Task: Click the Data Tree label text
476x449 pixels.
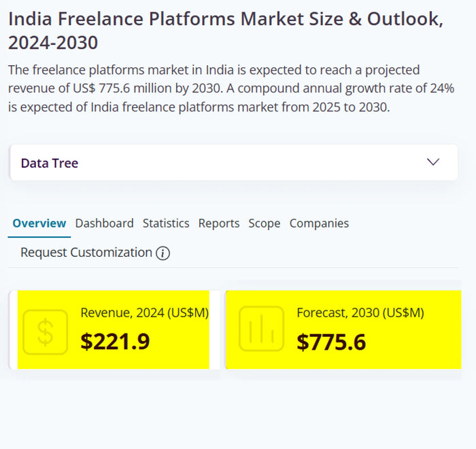Action: coord(50,163)
